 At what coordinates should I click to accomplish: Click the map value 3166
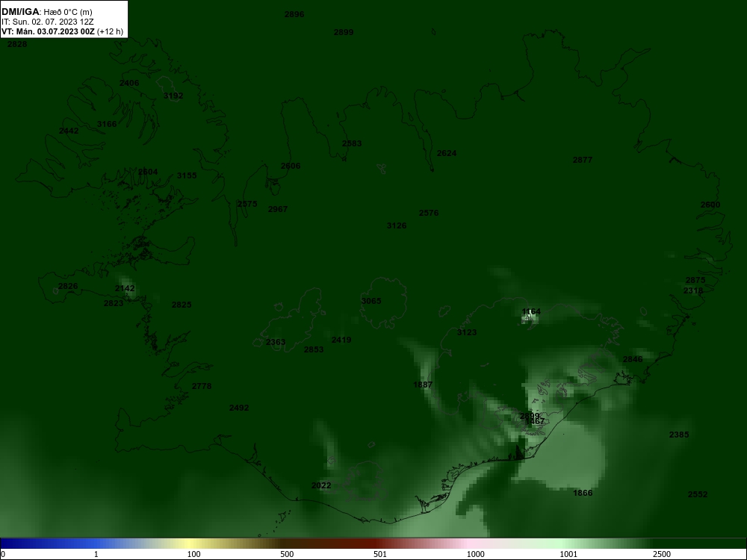pyautogui.click(x=107, y=124)
